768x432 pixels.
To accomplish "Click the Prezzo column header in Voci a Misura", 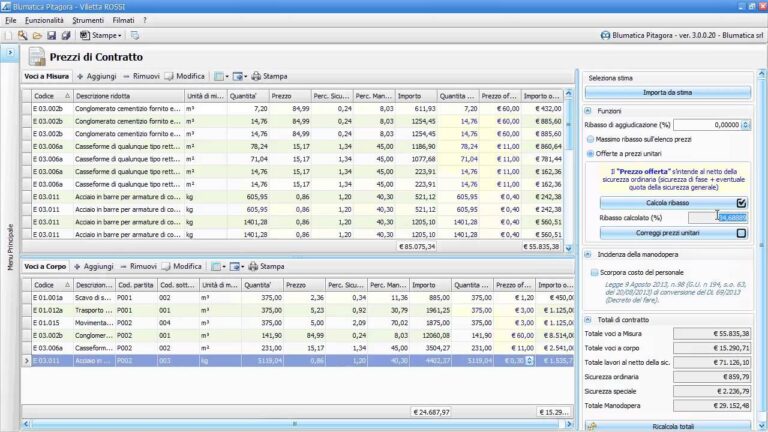I will [289, 96].
